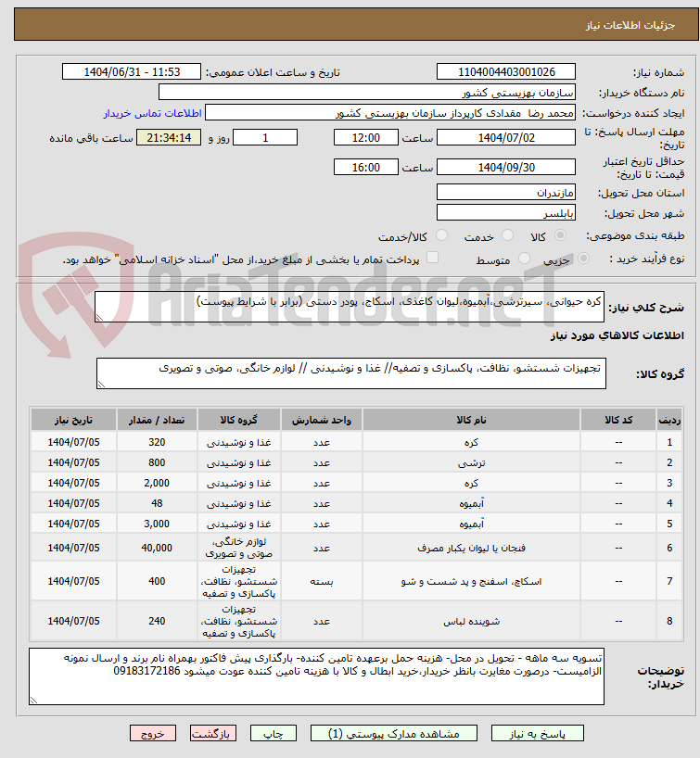Select فنجان یا لیوان یکبار مصرف item
Screen dimensions: 700x758
pyautogui.click(x=471, y=548)
